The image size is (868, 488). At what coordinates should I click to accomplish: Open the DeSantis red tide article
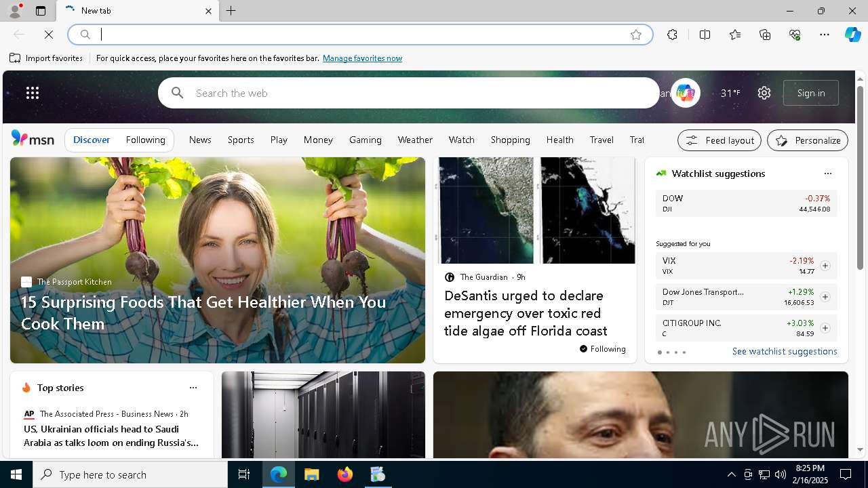[526, 313]
